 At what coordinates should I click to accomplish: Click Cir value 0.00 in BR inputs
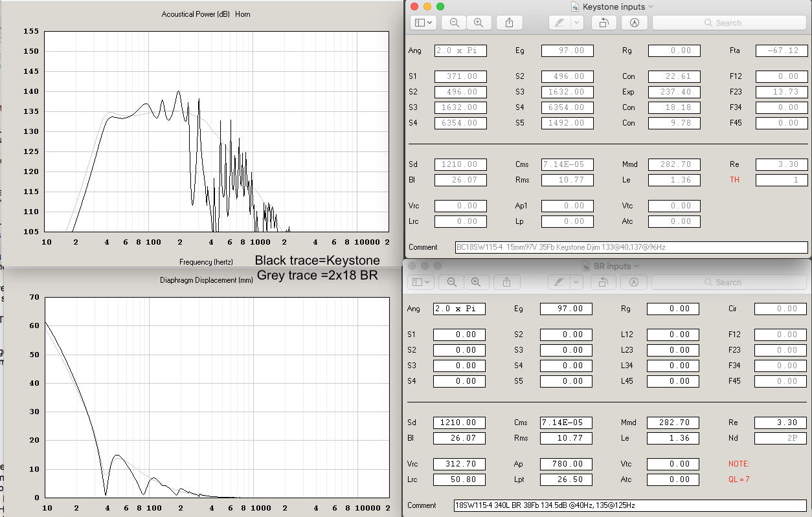tap(780, 309)
